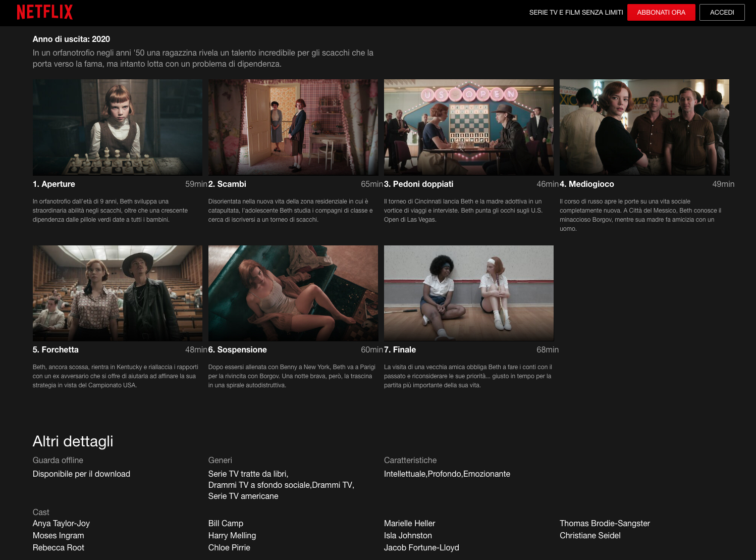
Task: Click the 'Guarda offline' label
Action: pyautogui.click(x=58, y=461)
